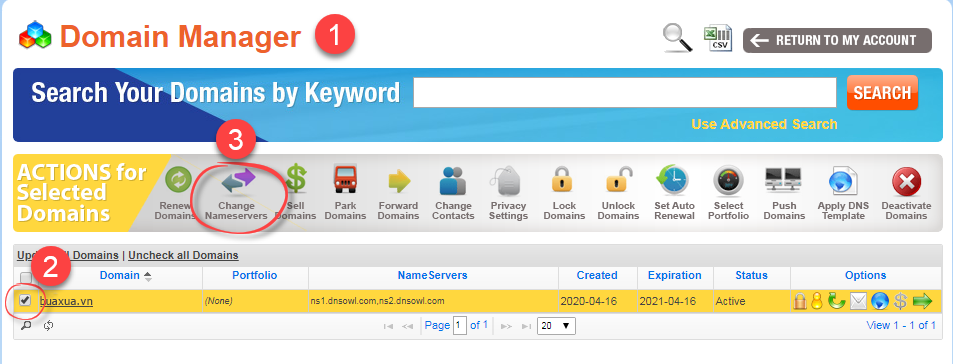953x364 pixels.
Task: Go to the next page pager button
Action: [506, 326]
